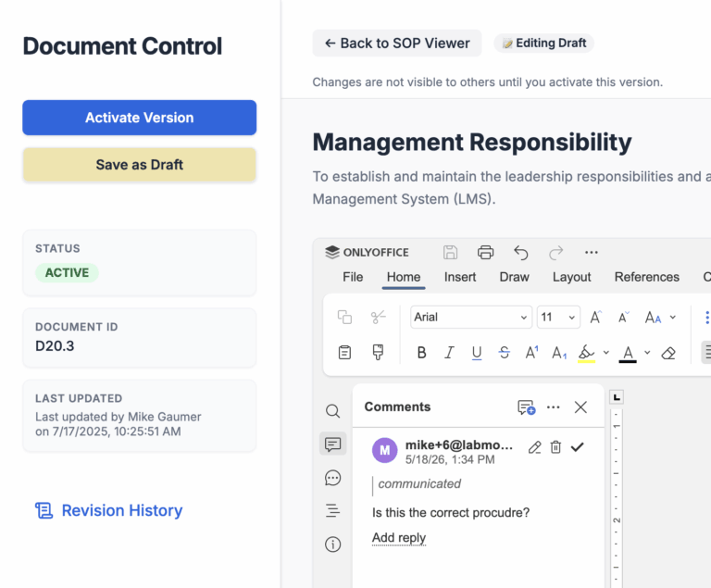The width and height of the screenshot is (711, 588).
Task: Open the Chat icon in left sidebar
Action: [x=333, y=478]
